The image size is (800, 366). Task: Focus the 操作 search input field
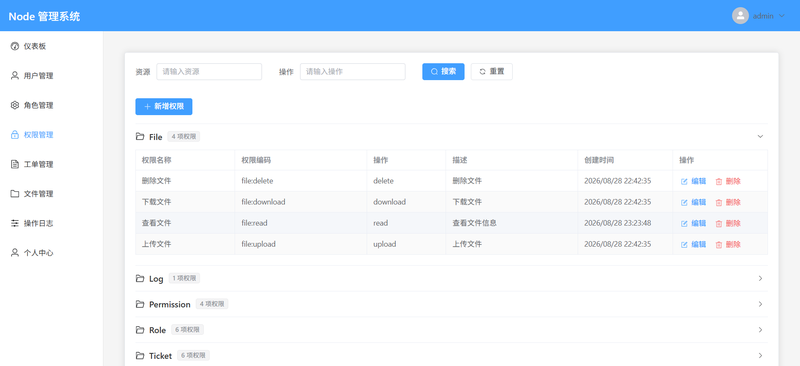(353, 72)
